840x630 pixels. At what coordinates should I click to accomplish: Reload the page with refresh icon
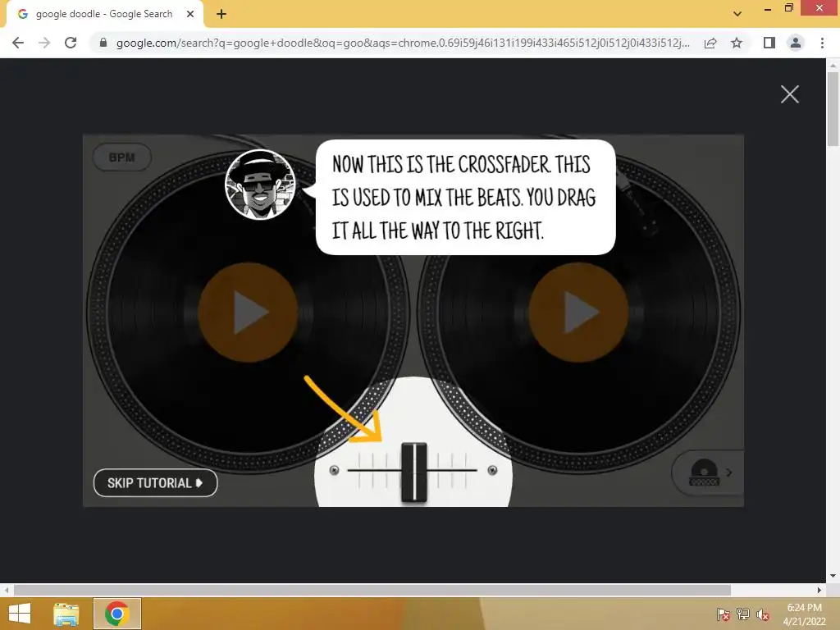(x=71, y=43)
